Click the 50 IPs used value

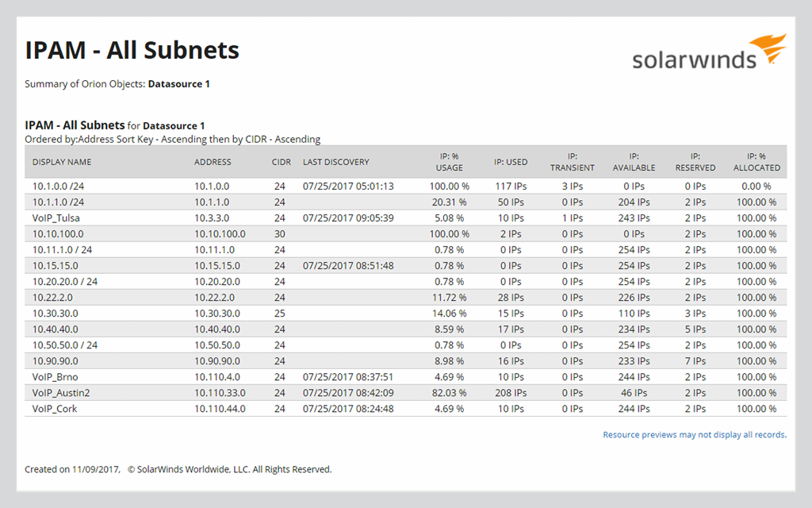[x=511, y=202]
